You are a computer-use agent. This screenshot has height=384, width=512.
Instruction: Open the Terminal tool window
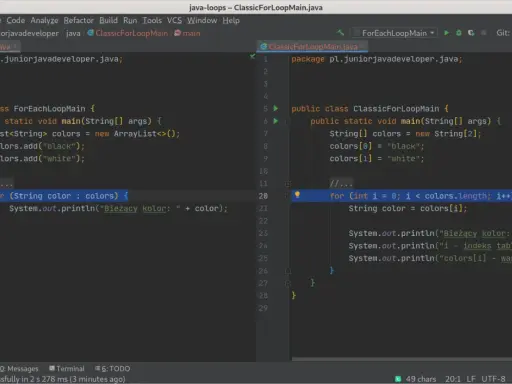(x=66, y=369)
